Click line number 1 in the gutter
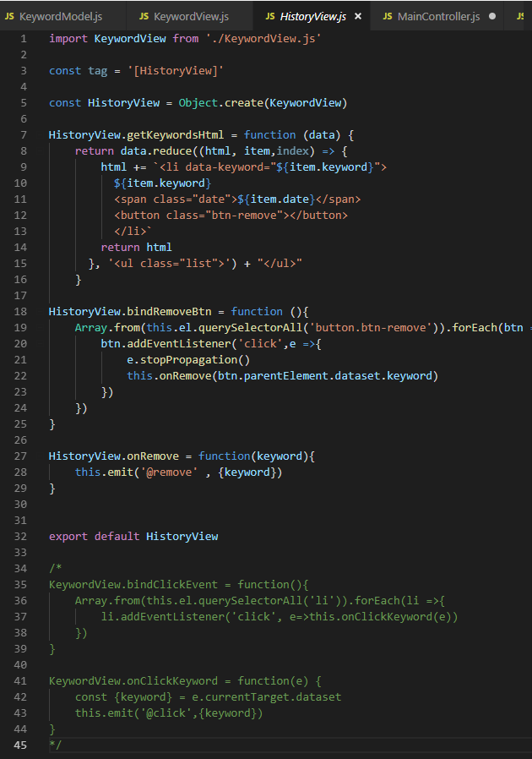This screenshot has height=759, width=532. [23, 39]
